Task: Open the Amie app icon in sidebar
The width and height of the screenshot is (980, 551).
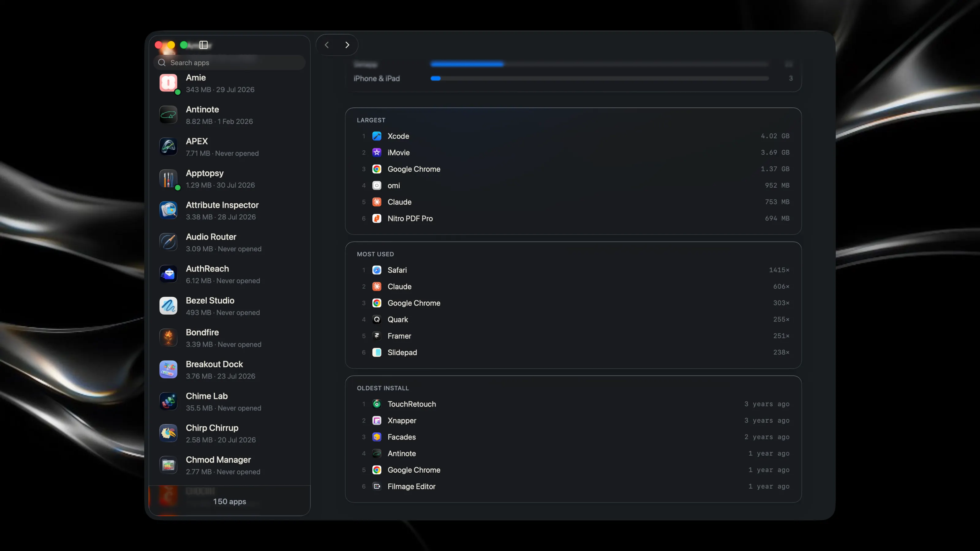Action: coord(168,83)
